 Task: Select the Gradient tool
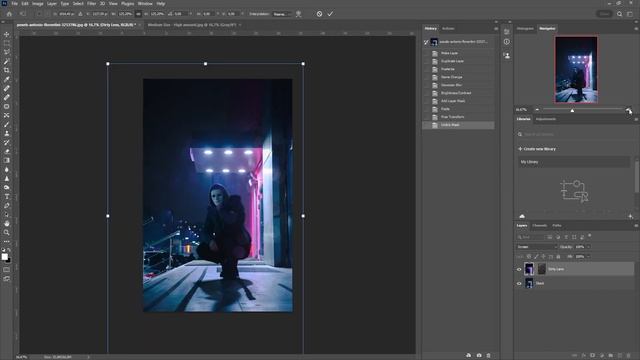click(x=7, y=160)
